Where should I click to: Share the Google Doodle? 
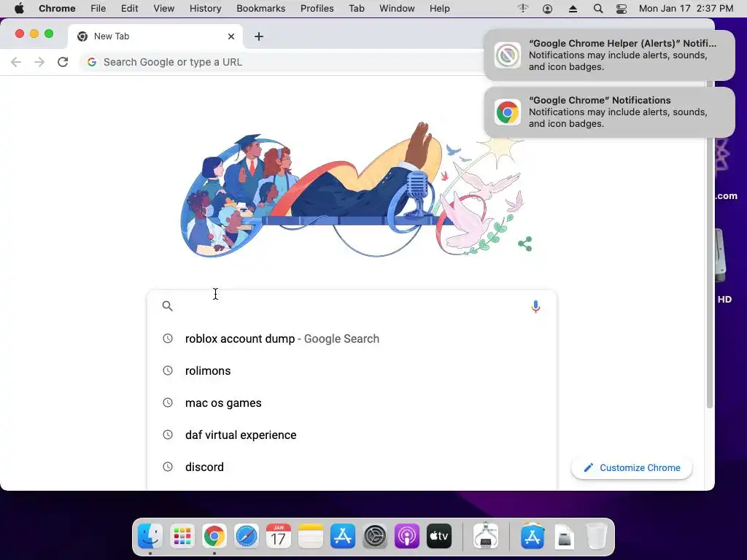coord(525,244)
